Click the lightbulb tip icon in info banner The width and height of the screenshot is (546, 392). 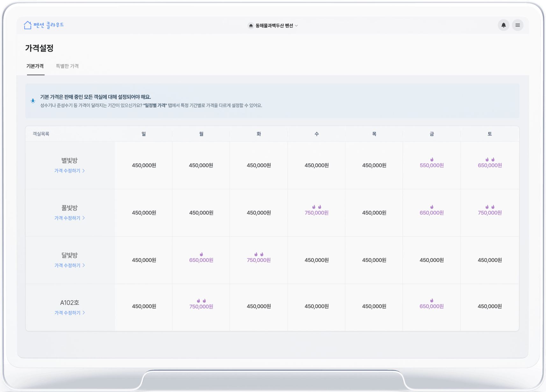point(33,101)
